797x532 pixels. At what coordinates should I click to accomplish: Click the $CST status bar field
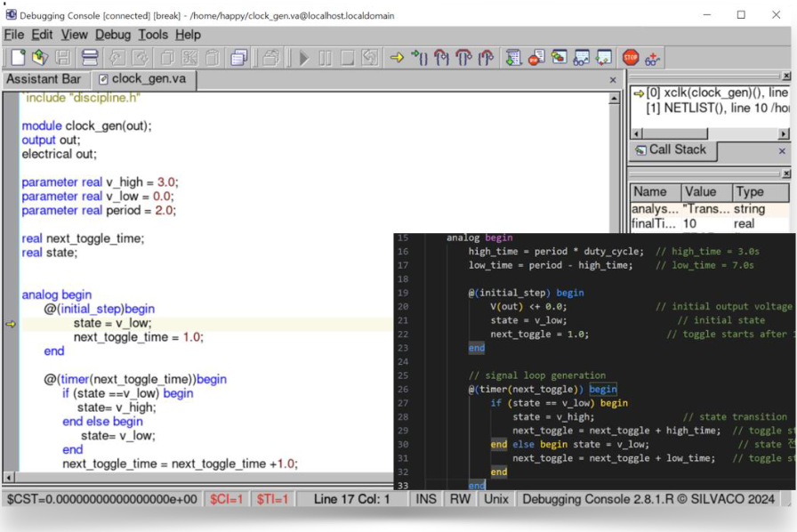tap(102, 499)
